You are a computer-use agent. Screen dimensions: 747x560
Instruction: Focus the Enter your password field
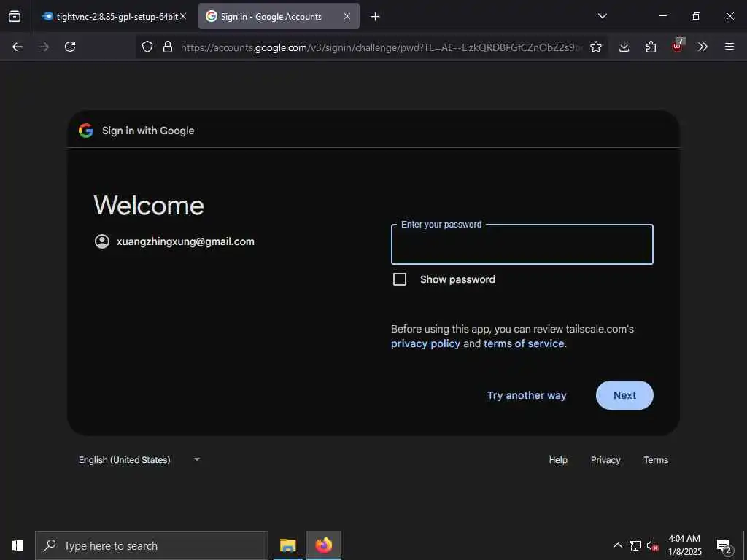pyautogui.click(x=522, y=244)
